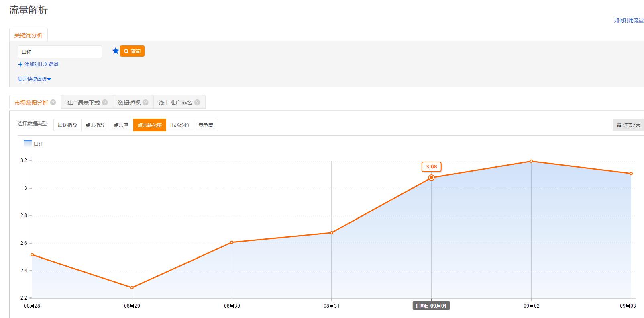The width and height of the screenshot is (644, 318).
Task: Click the 09月02 data point on chart
Action: [x=531, y=161]
